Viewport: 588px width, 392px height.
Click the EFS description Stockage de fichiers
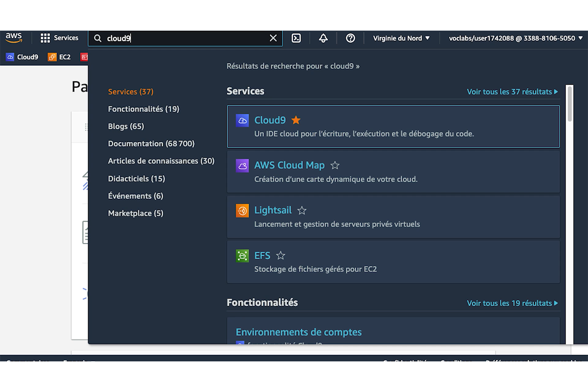315,269
